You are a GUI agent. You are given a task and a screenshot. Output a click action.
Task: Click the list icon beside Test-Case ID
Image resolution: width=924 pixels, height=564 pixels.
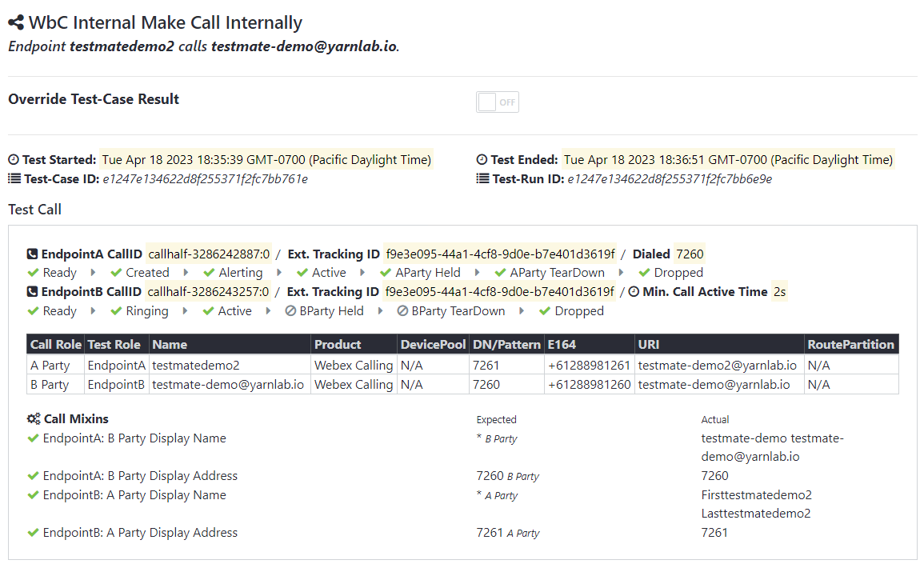(14, 178)
